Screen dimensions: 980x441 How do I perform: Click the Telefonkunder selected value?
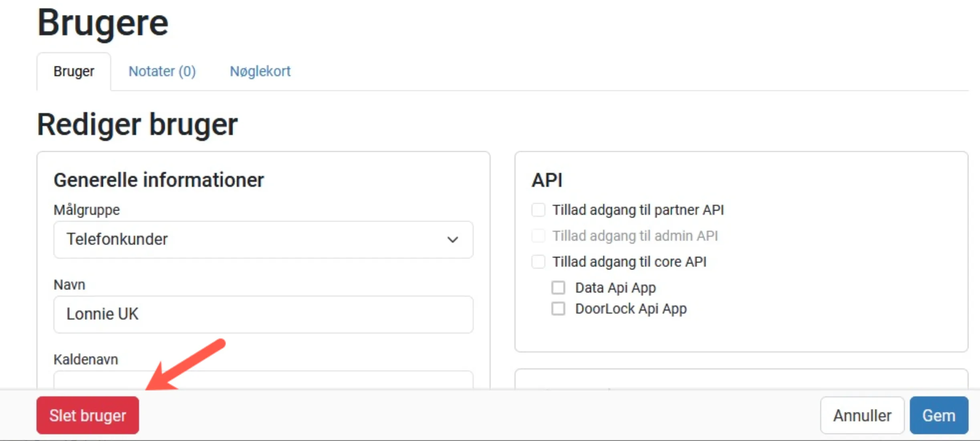pyautogui.click(x=117, y=239)
